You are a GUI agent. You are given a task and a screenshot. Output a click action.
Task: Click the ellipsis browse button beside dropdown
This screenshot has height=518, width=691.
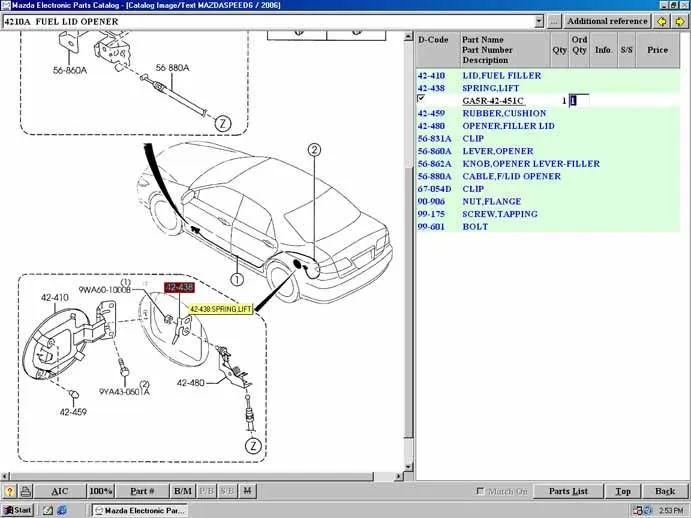pos(554,21)
